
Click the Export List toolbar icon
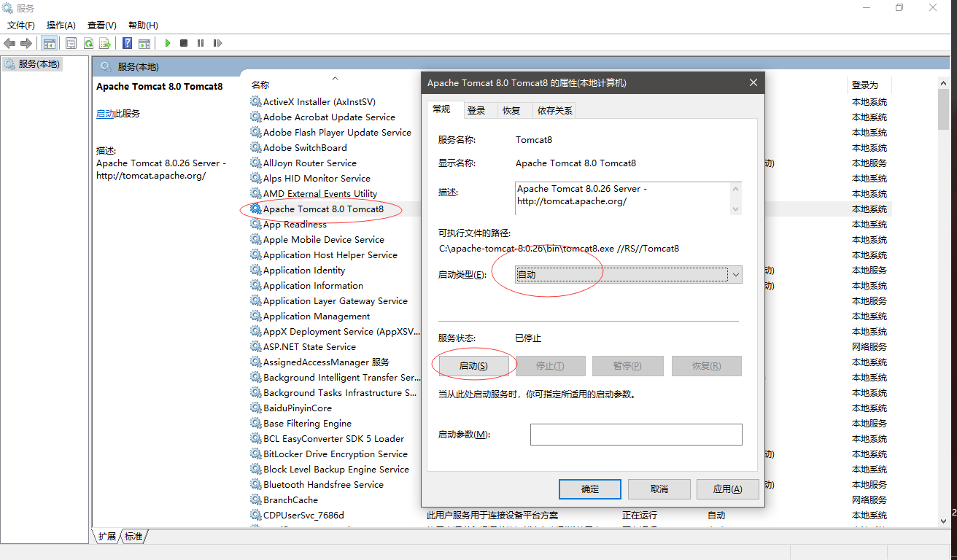click(105, 44)
